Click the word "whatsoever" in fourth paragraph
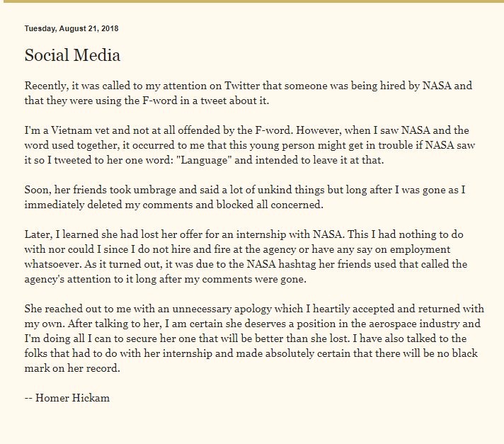This screenshot has width=504, height=444. coord(53,264)
